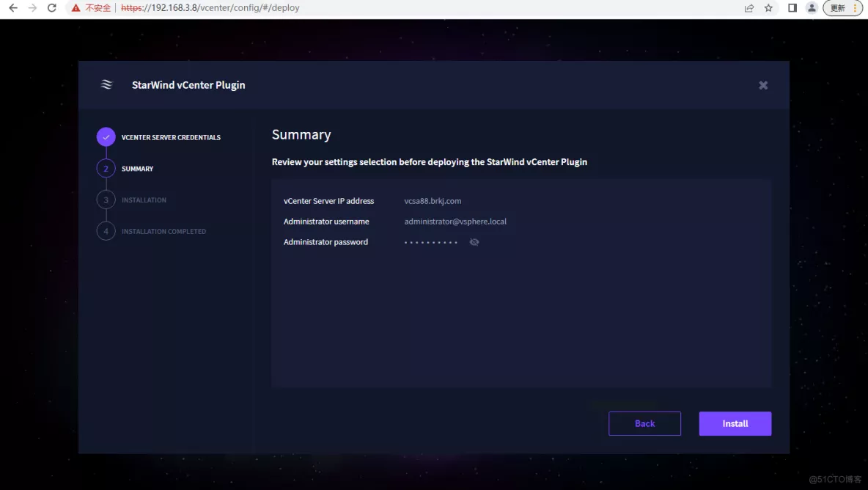868x490 pixels.
Task: Reload the current page
Action: 52,8
